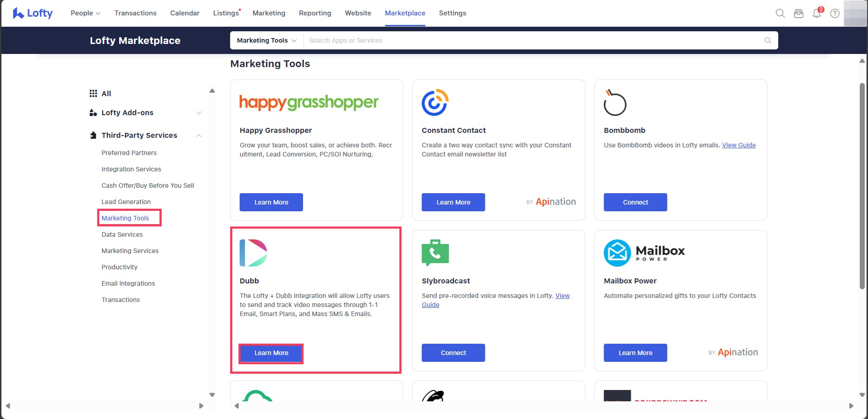Click Connect on Slybroadcast card

pos(453,353)
